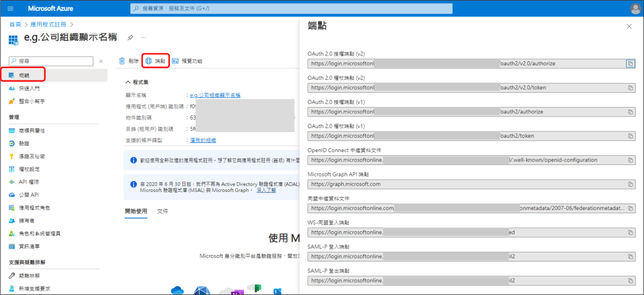Click the 深入了解 learn more link
The height and width of the screenshot is (295, 644).
pos(266,190)
